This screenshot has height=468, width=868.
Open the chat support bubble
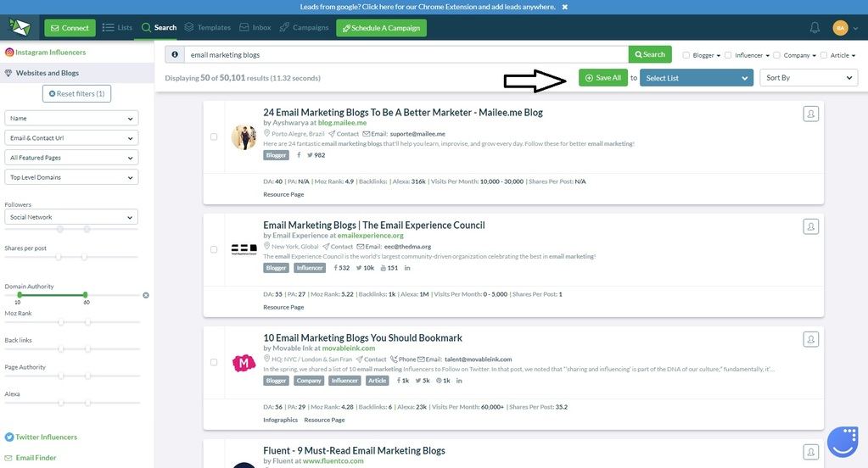tap(843, 442)
